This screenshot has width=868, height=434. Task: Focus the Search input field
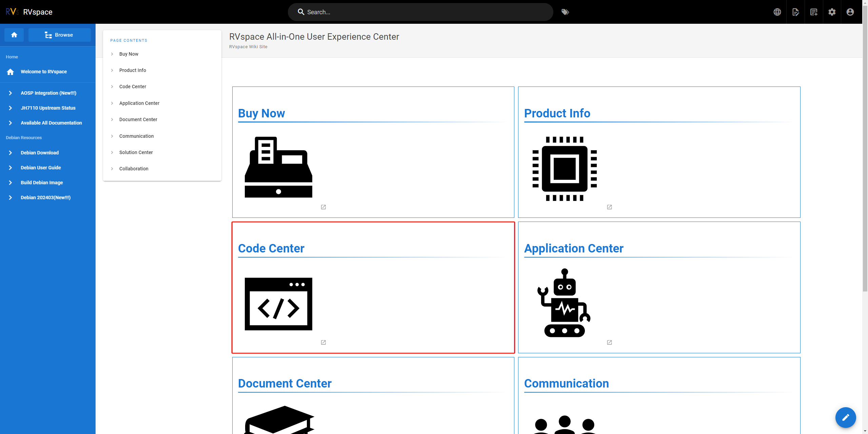(420, 12)
